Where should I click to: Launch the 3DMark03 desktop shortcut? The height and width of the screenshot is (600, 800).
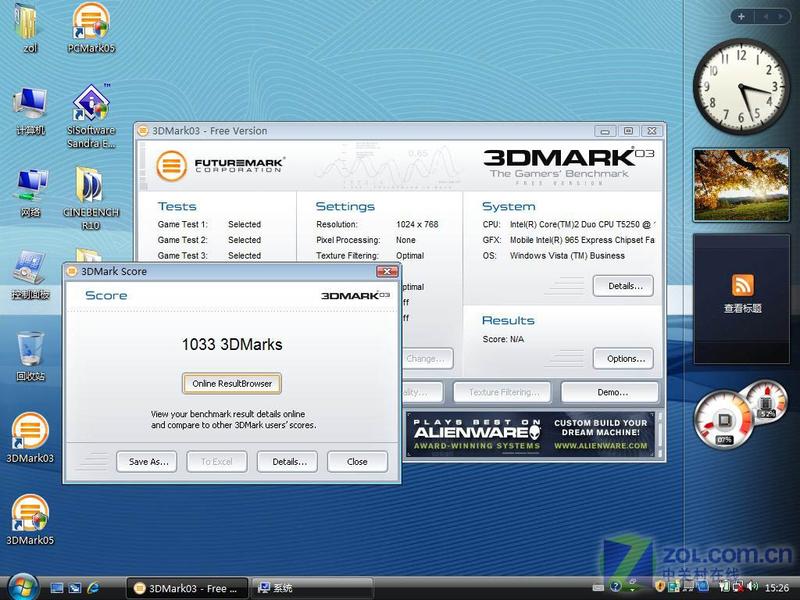[x=30, y=438]
